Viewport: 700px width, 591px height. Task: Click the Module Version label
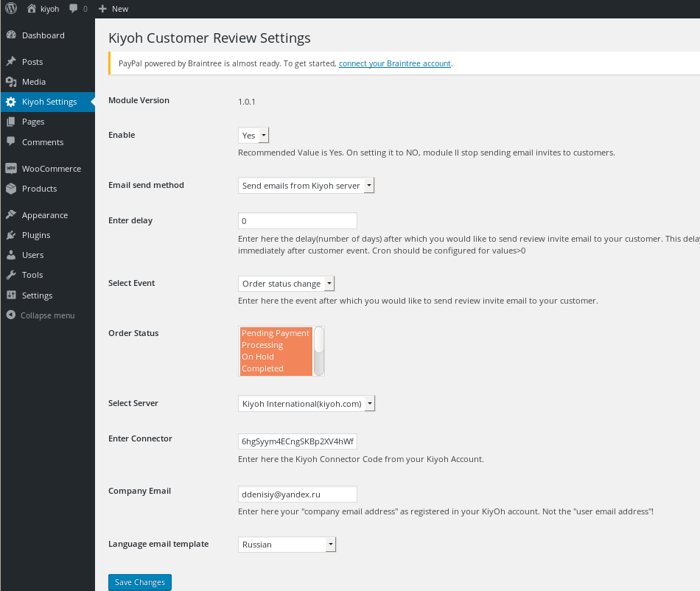pyautogui.click(x=139, y=100)
